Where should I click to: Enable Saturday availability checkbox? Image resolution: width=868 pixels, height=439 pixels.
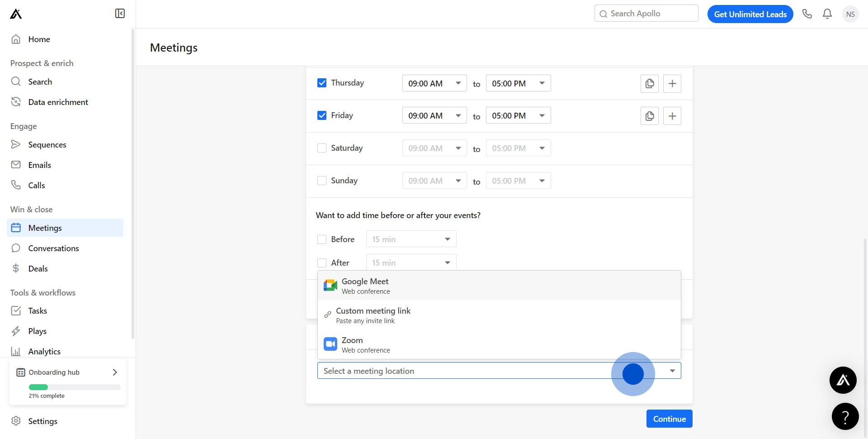click(x=322, y=148)
